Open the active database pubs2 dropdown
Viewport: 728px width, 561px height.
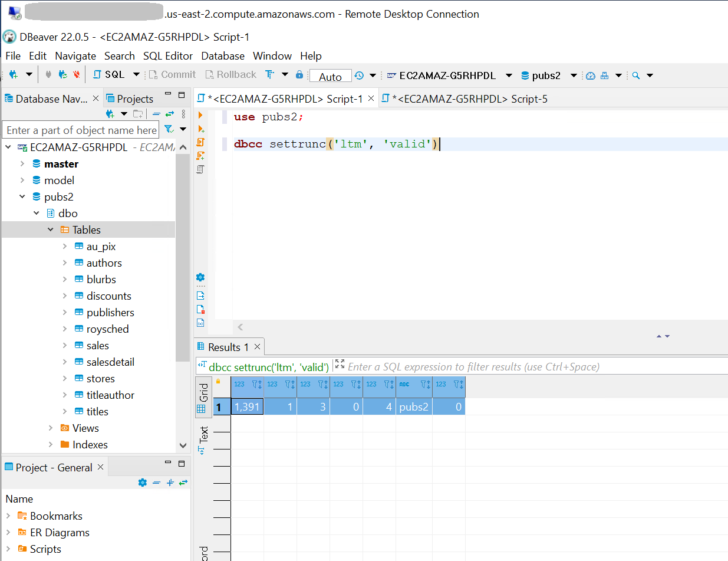546,76
